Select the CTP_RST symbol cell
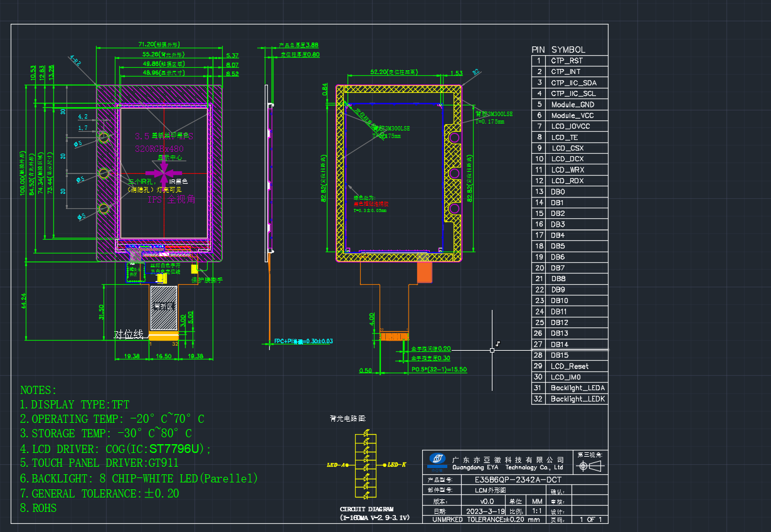The image size is (771, 532). (567, 61)
